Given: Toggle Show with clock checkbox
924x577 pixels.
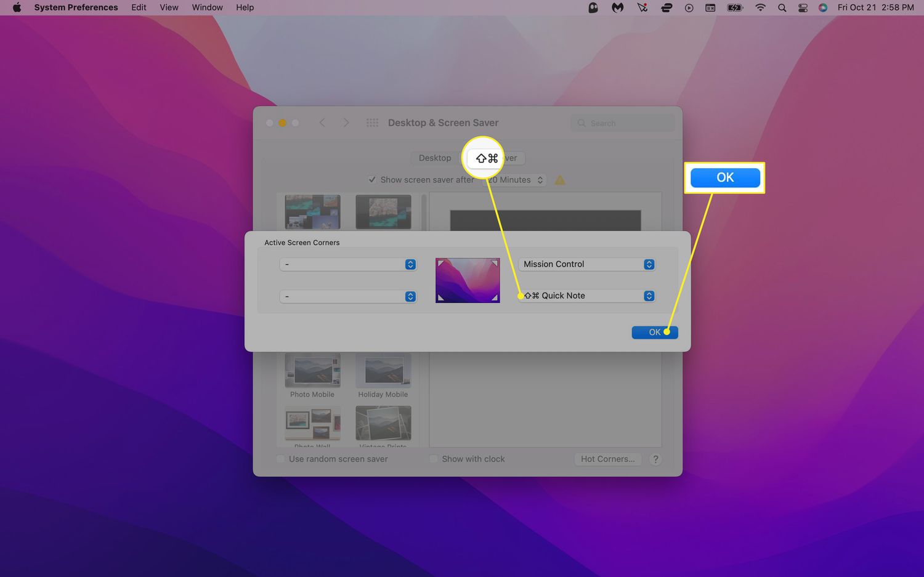Looking at the screenshot, I should 434,459.
